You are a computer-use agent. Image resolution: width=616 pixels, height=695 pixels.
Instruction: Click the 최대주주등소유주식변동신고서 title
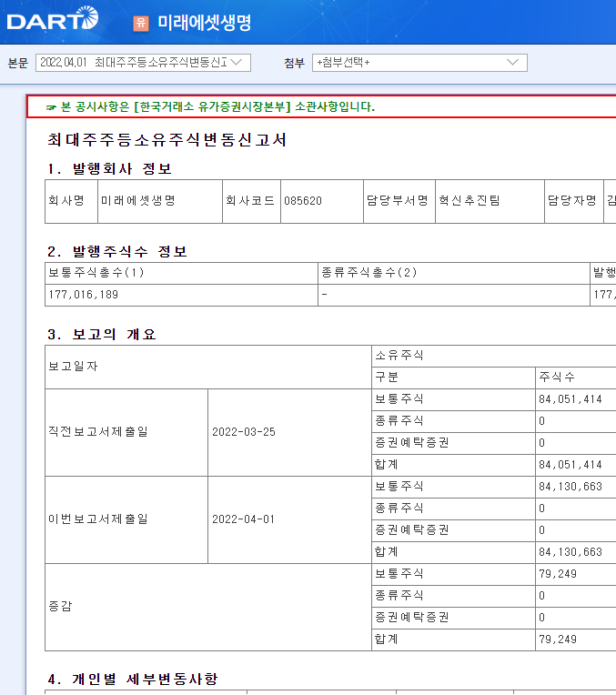tap(167, 140)
